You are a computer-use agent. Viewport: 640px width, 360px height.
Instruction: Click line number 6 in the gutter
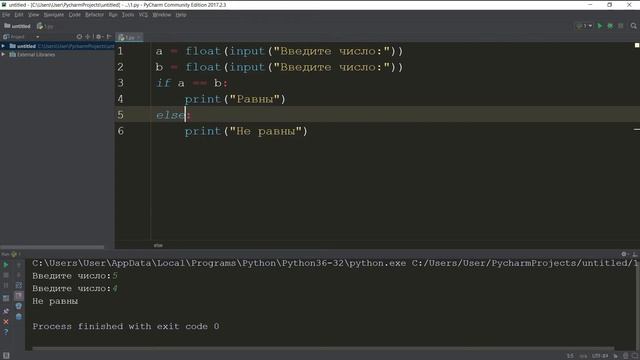tap(120, 131)
